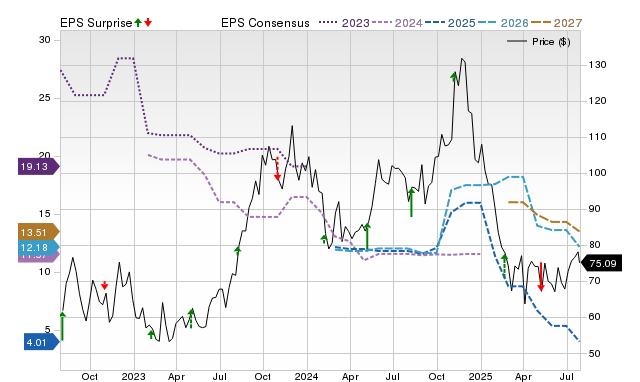Click the 2023 label on the time axis
This screenshot has width=640, height=382.
coord(133,376)
